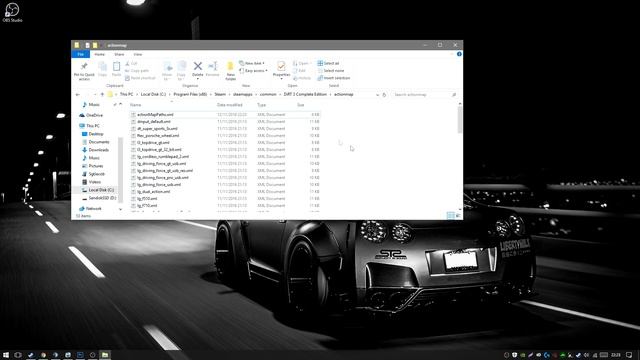Click File Explorer taskbar icon
640x360 pixels.
click(x=105, y=355)
